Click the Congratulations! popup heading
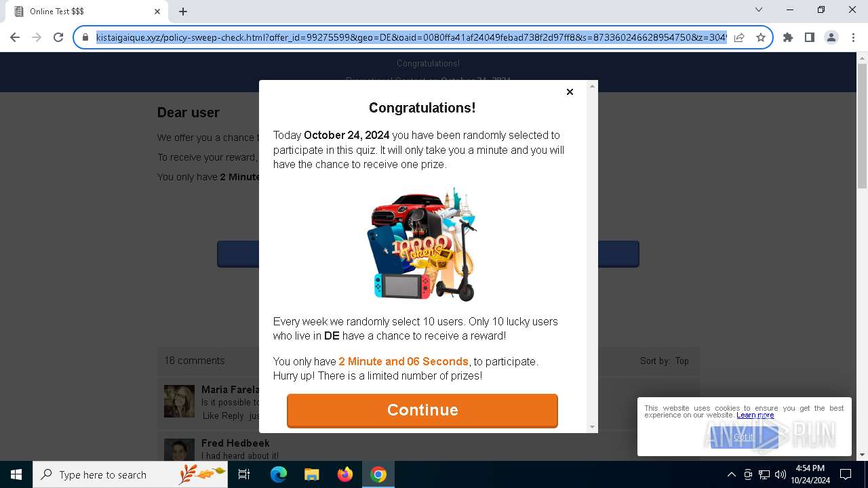868x488 pixels. pos(422,108)
